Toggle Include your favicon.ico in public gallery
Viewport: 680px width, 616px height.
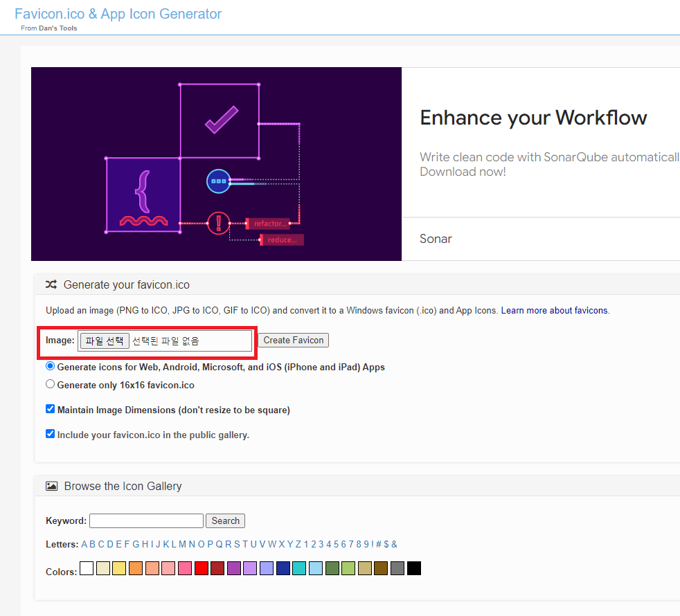coord(51,434)
